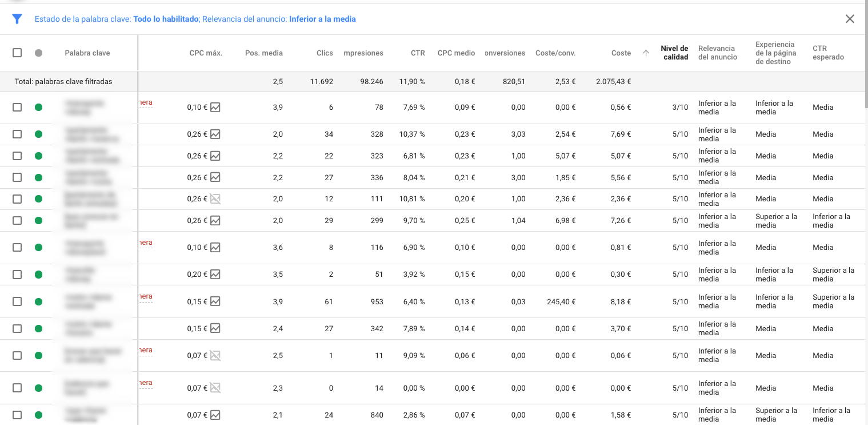This screenshot has height=425, width=868.
Task: Sort by the Coste/conv. column header
Action: click(x=555, y=53)
